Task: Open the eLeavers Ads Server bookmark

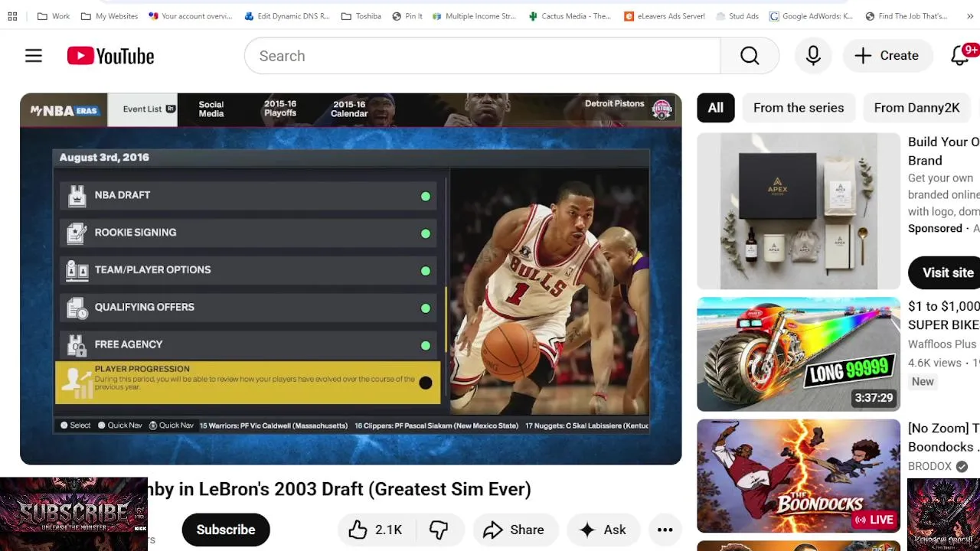Action: click(x=665, y=16)
